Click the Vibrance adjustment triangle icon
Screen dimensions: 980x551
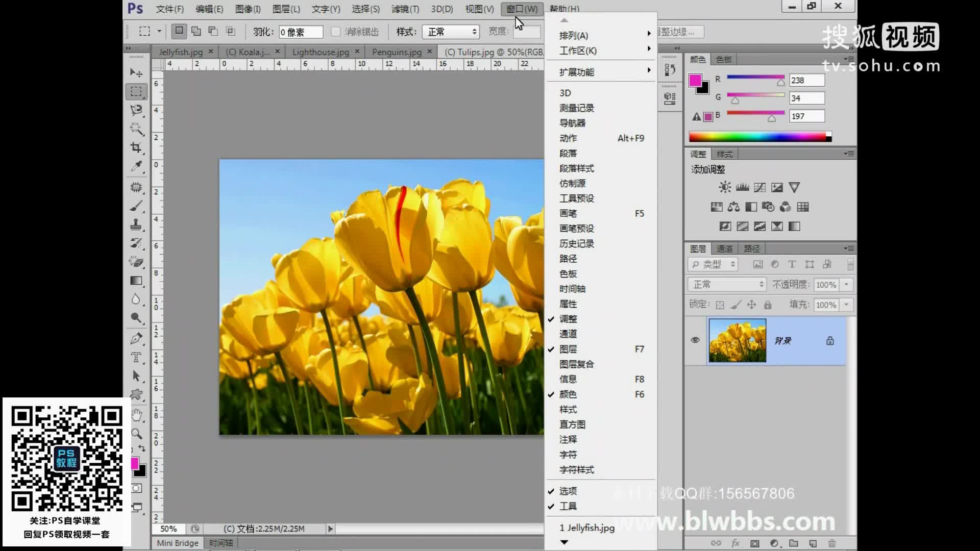[794, 187]
